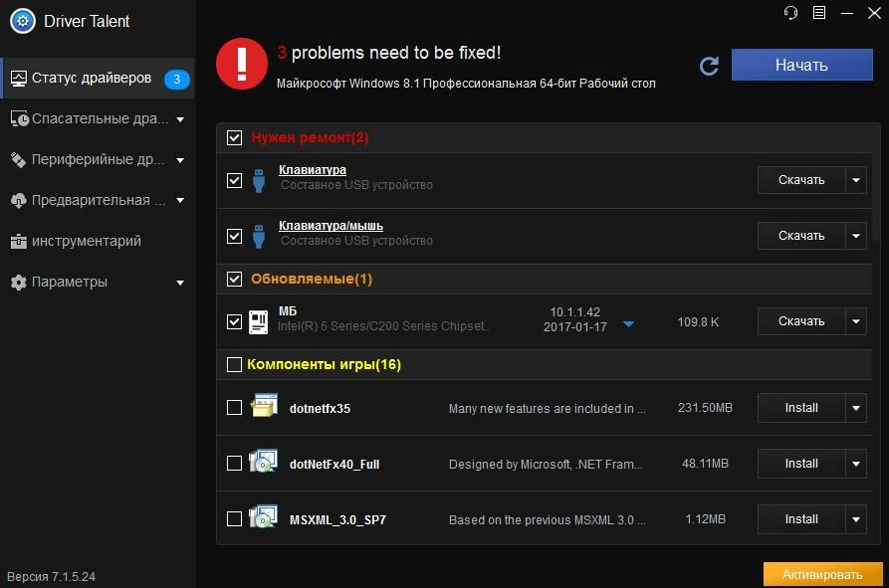Open the Параметры sidebar item

click(x=99, y=283)
